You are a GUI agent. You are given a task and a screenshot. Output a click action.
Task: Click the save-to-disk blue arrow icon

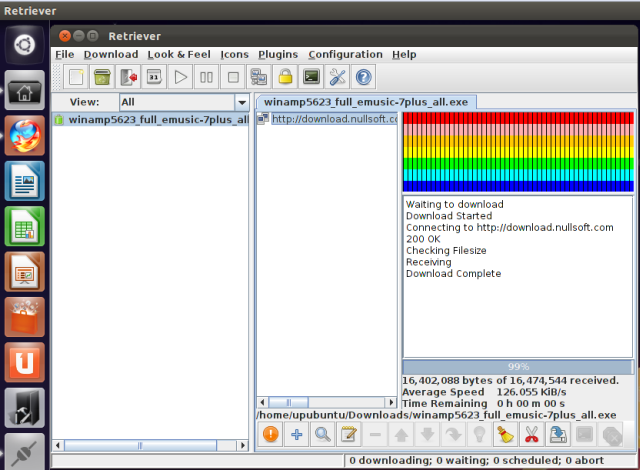(x=558, y=434)
